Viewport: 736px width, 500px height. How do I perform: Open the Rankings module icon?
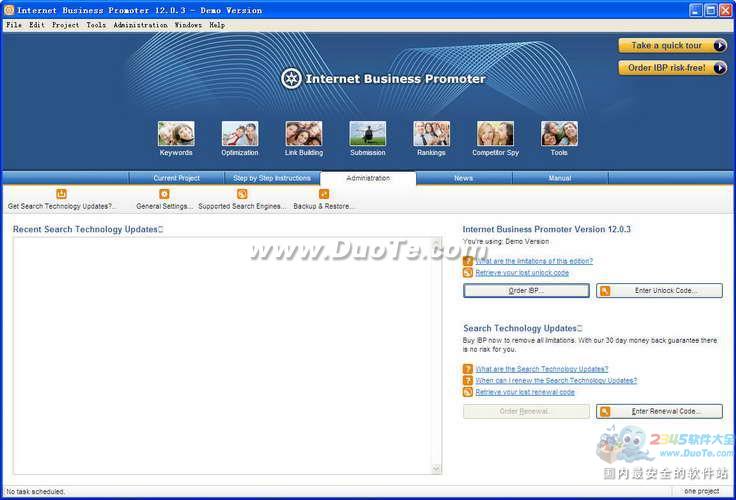click(431, 134)
